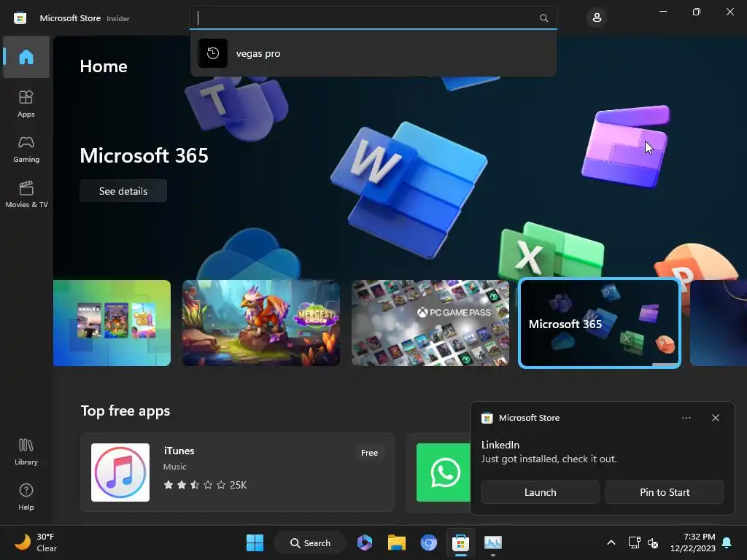This screenshot has height=560, width=747.
Task: Open File Explorer from taskbar
Action: [x=396, y=542]
